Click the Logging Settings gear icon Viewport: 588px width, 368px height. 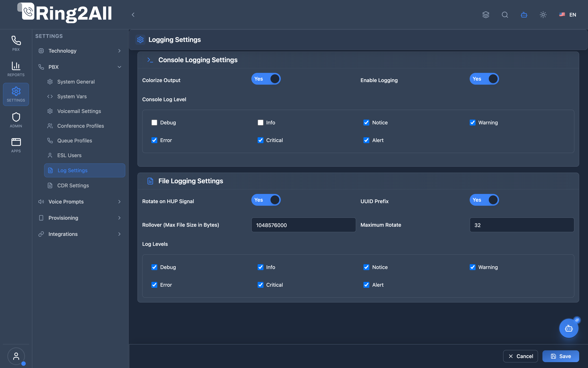[140, 40]
